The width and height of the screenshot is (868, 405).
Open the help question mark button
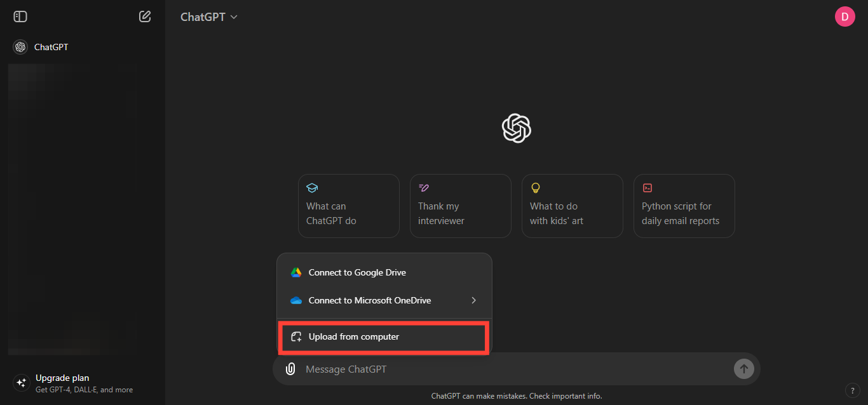coord(852,390)
